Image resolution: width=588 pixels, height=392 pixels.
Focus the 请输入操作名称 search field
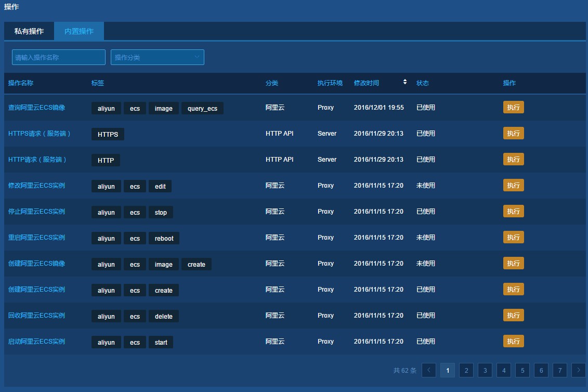click(x=59, y=57)
